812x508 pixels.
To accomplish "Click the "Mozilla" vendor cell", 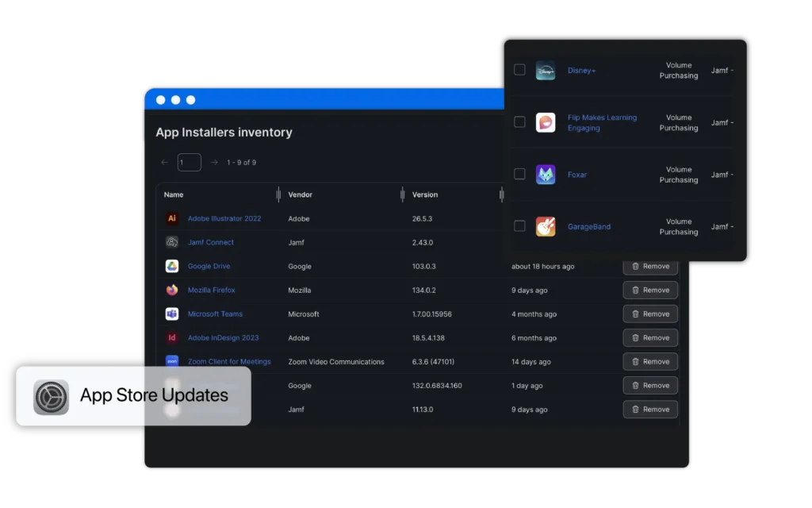I will point(299,291).
